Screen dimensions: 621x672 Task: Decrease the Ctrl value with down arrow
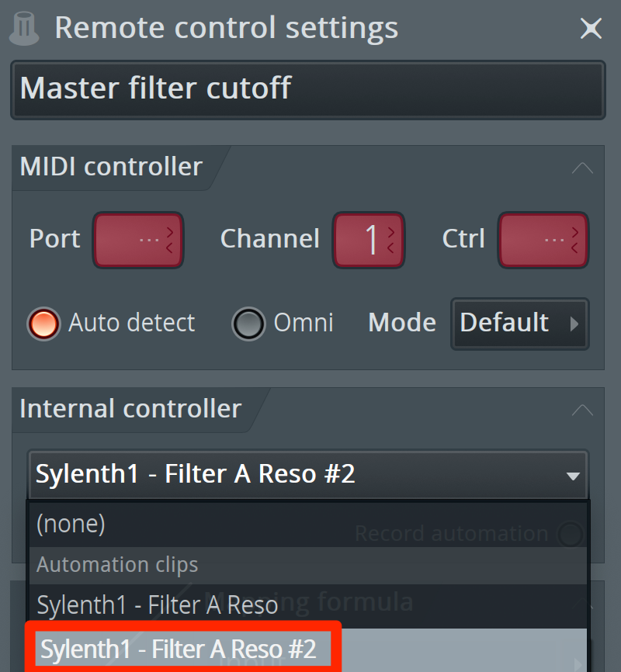click(574, 248)
